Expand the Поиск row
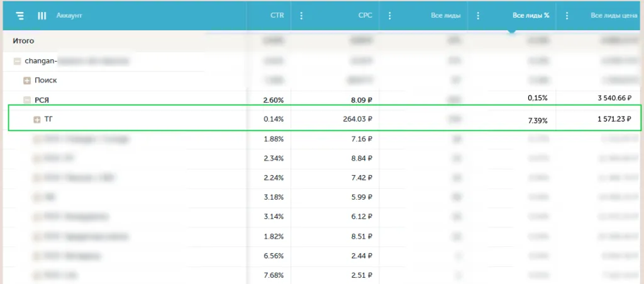 coord(27,81)
